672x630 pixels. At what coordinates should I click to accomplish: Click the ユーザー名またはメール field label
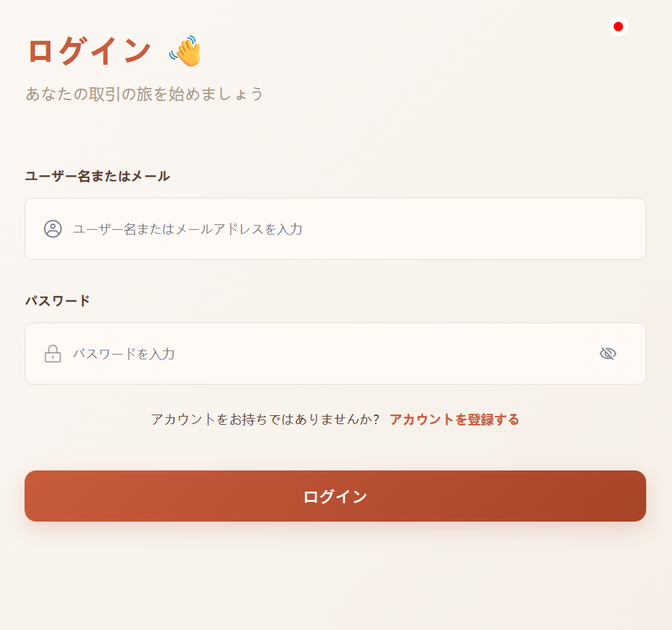pyautogui.click(x=97, y=177)
